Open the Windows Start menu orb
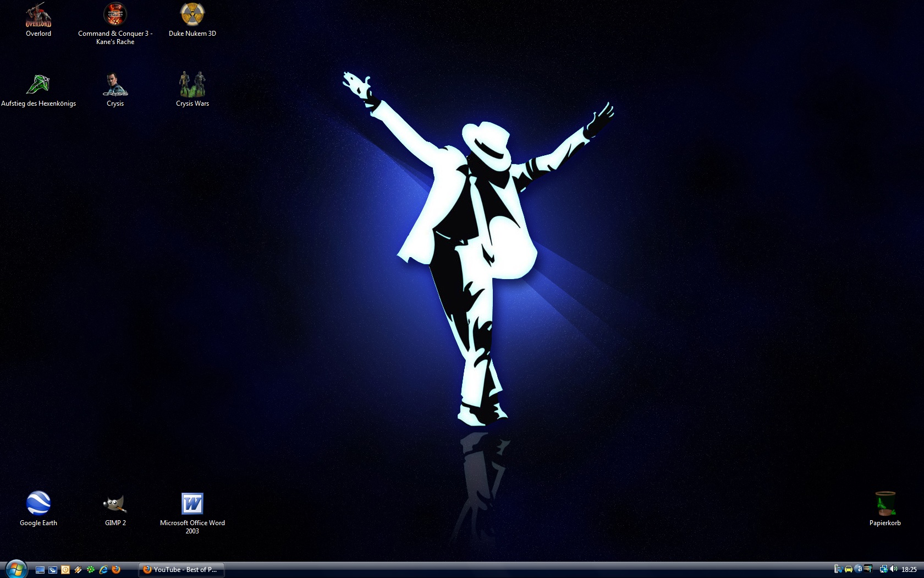This screenshot has width=924, height=578. [16, 569]
